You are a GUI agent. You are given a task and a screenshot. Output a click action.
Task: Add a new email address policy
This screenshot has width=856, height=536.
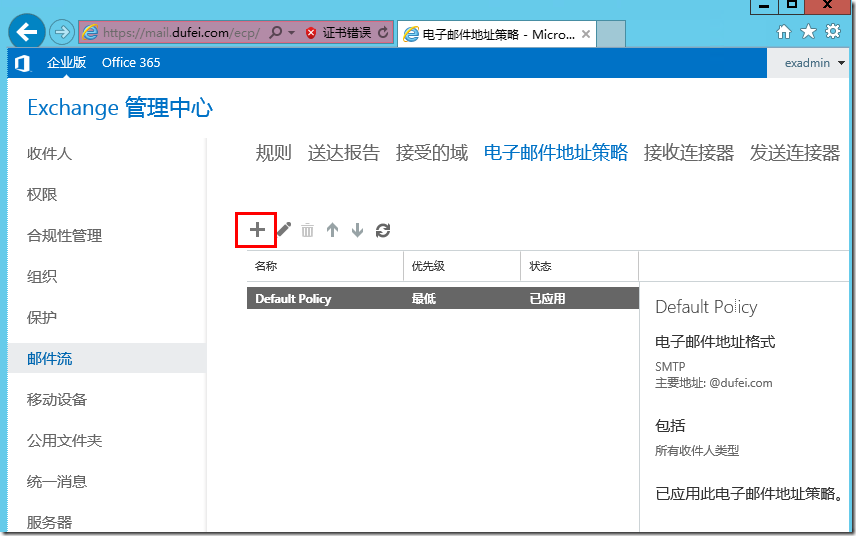[x=257, y=230]
